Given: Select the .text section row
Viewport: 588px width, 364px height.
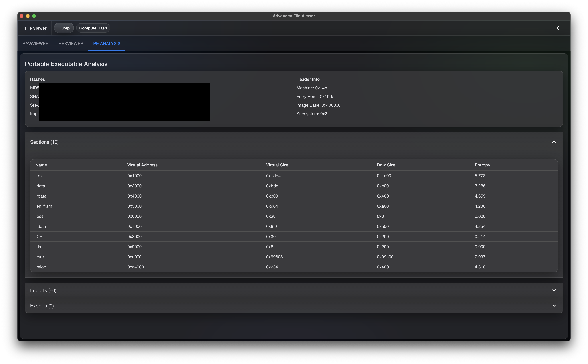Looking at the screenshot, I should 294,176.
